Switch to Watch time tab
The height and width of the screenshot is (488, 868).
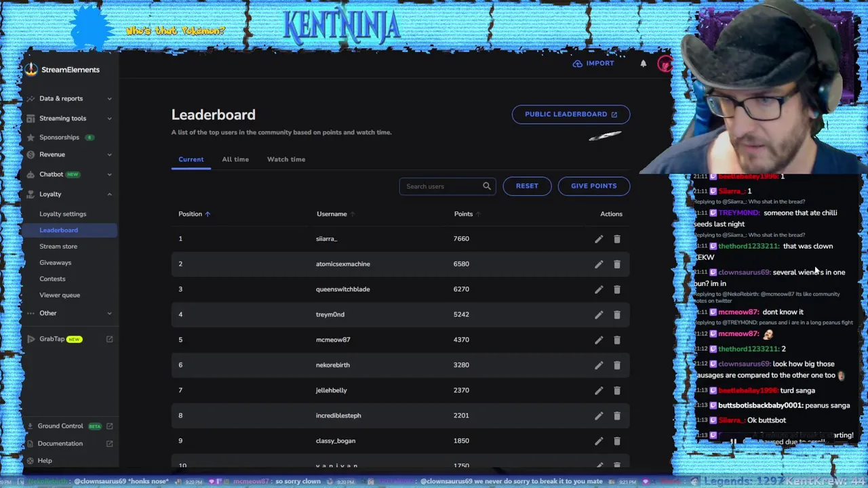coord(286,159)
